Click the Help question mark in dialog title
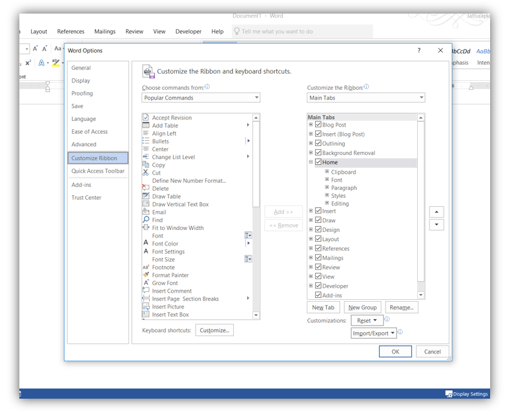514x420 pixels. pos(419,50)
